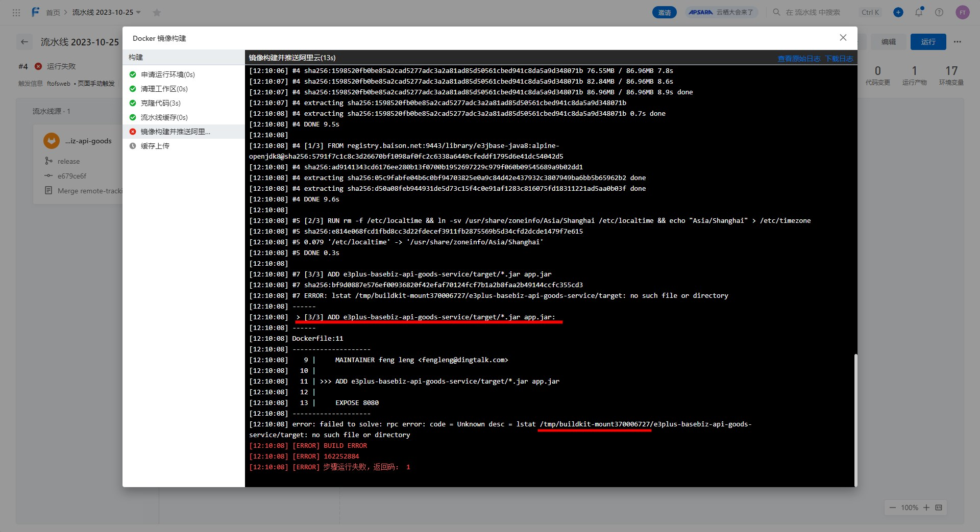The height and width of the screenshot is (532, 980).
Task: Open the more options ellipsis menu
Action: (x=958, y=42)
